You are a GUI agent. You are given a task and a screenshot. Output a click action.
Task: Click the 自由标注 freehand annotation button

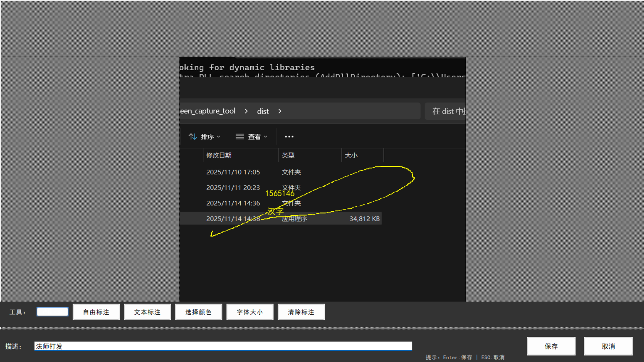click(96, 312)
